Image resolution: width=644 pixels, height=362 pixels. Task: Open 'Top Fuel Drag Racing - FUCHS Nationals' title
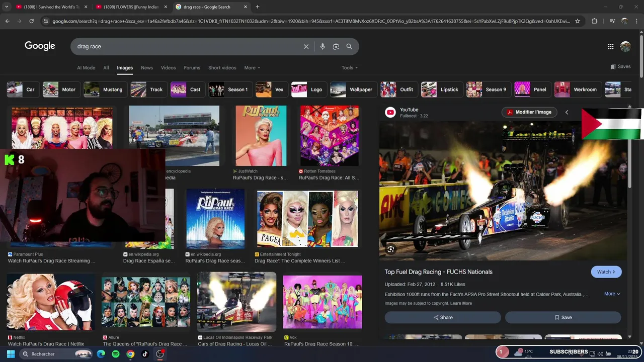[439, 272]
